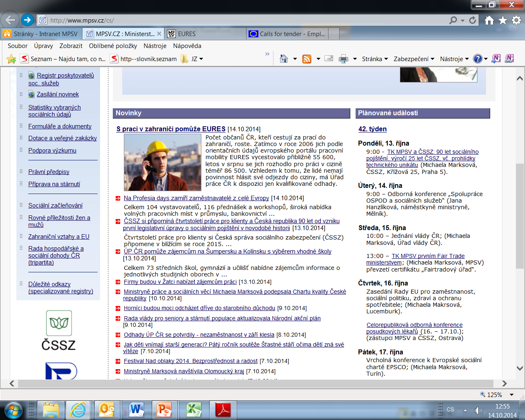Click the 125% zoom level indicator
Screen dimensions: 525x420
point(491,395)
